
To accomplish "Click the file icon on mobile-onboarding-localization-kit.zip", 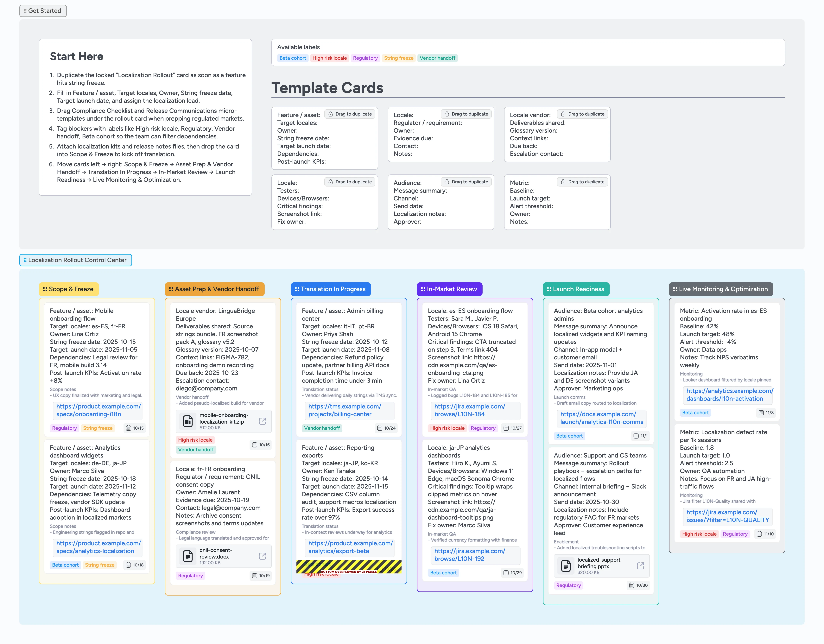I will 187,421.
